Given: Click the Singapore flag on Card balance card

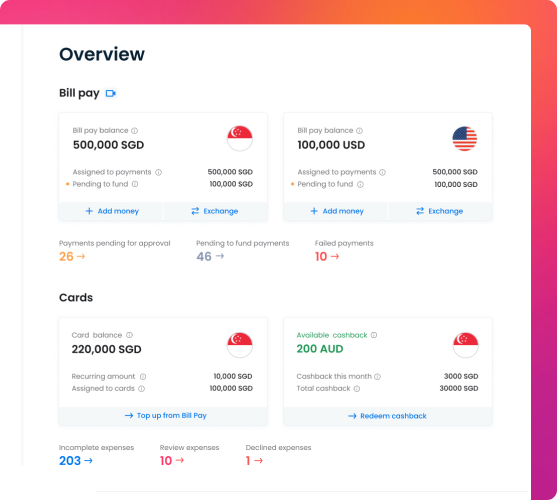Looking at the screenshot, I should 240,345.
